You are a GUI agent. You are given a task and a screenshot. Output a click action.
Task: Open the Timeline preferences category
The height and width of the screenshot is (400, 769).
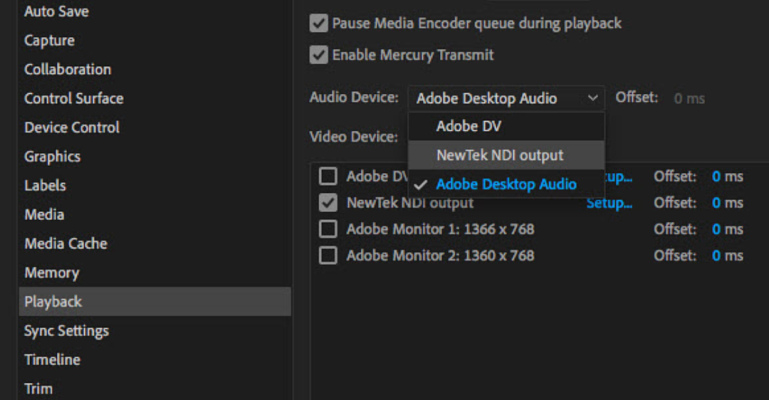pos(155,359)
